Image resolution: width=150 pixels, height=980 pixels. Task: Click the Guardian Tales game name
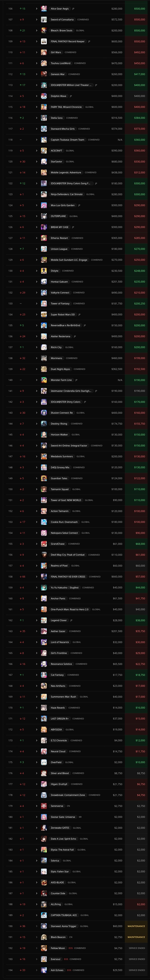(x=59, y=478)
